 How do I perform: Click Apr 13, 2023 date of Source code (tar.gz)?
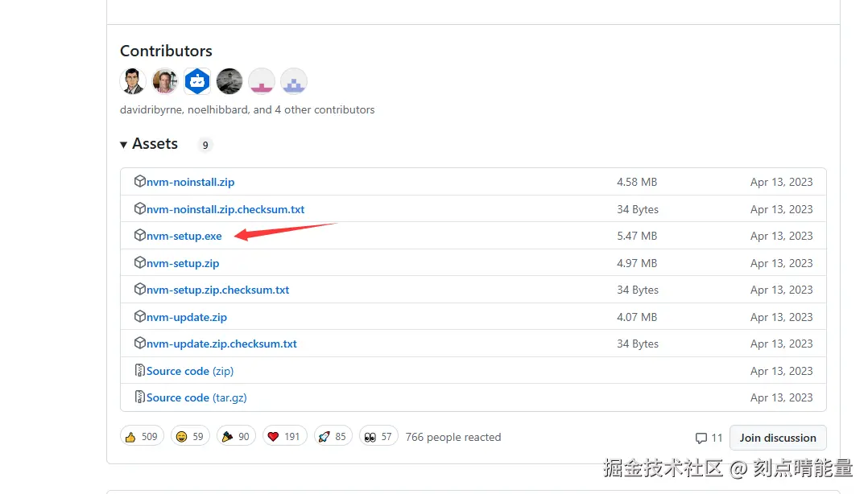(x=782, y=397)
